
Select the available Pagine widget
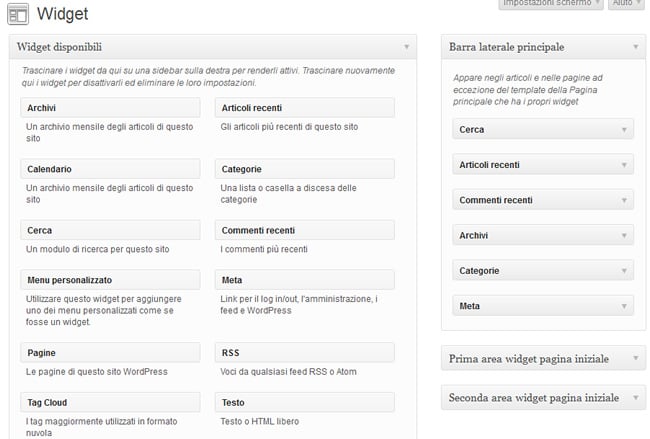click(110, 353)
